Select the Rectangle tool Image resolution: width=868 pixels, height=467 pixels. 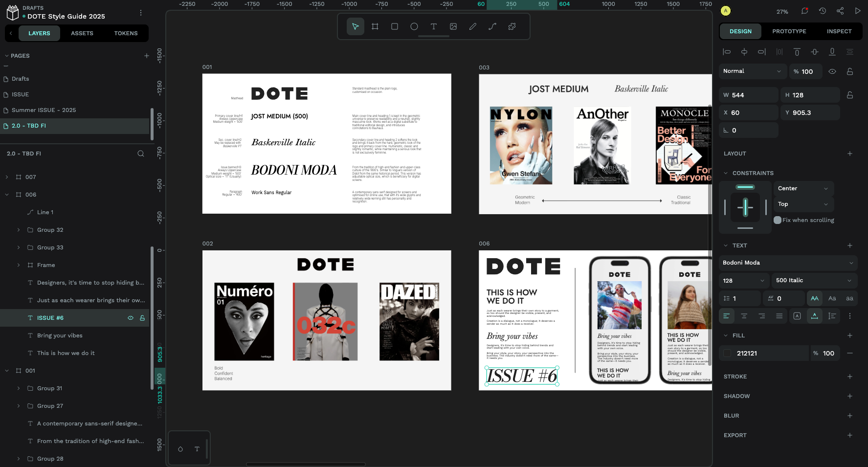(395, 26)
